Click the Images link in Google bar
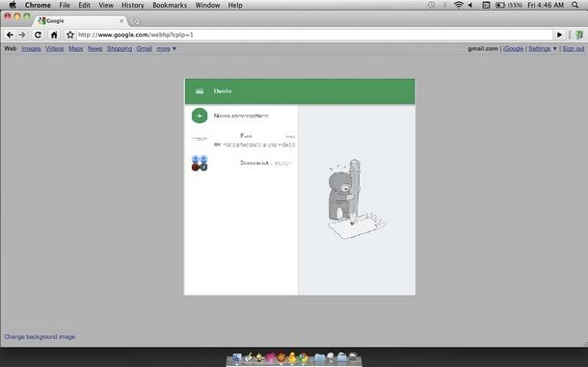 point(31,49)
